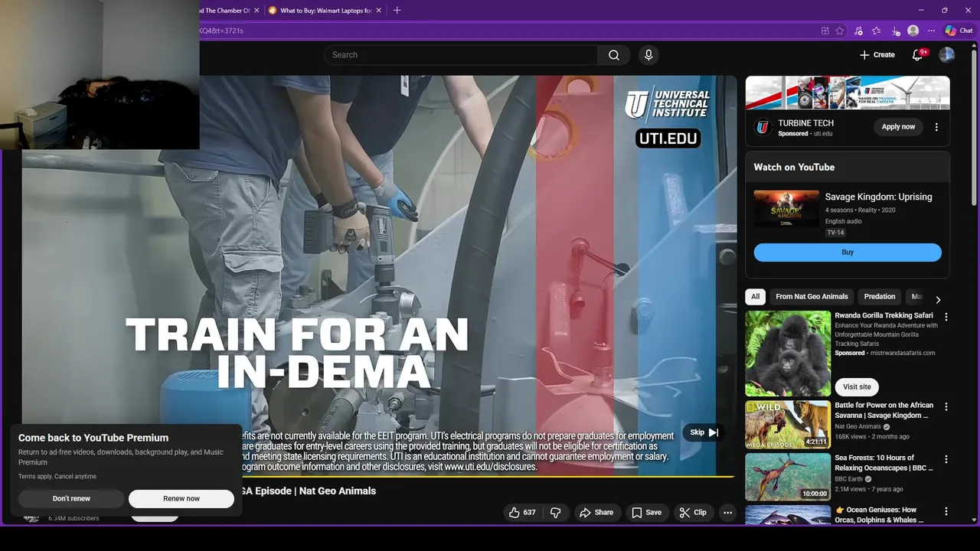Open Battle for Power video thumbnail
Viewport: 980px width, 551px height.
click(788, 424)
